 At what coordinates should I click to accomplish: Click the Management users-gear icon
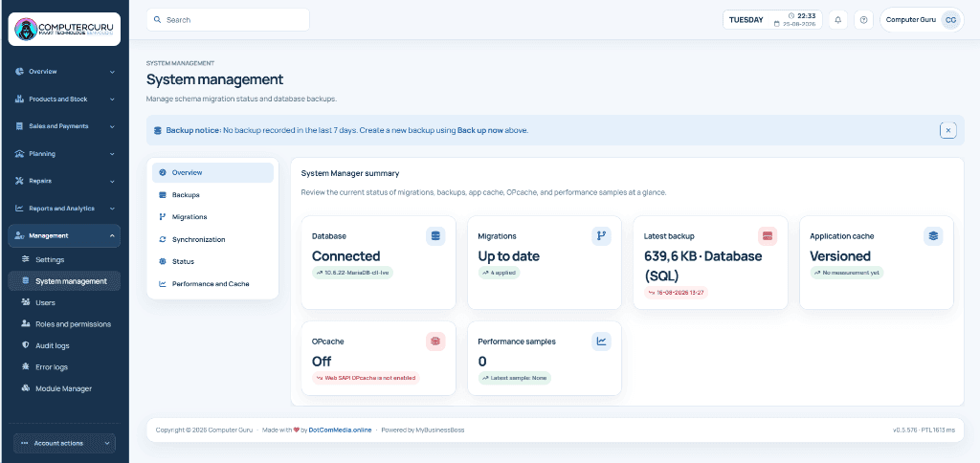[x=19, y=235]
